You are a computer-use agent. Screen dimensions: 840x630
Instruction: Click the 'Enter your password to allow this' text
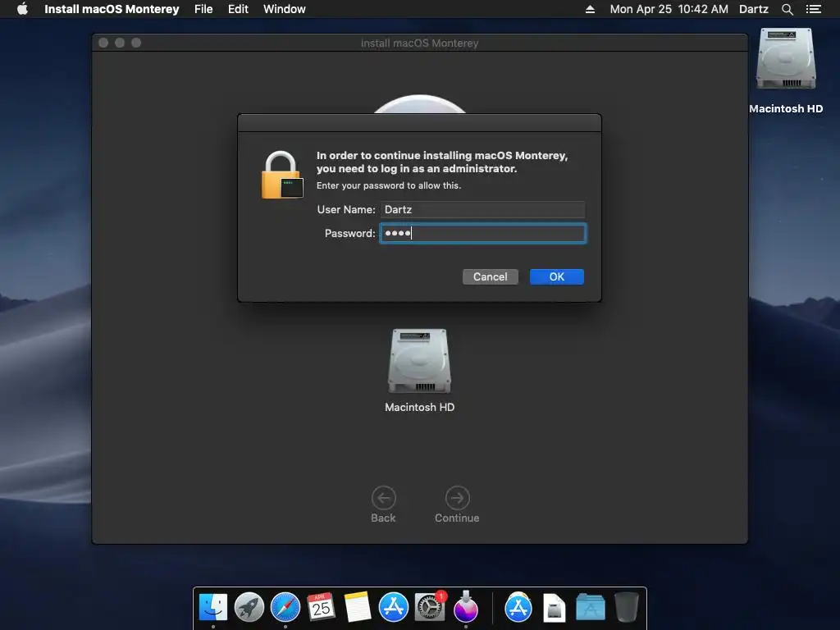389,185
